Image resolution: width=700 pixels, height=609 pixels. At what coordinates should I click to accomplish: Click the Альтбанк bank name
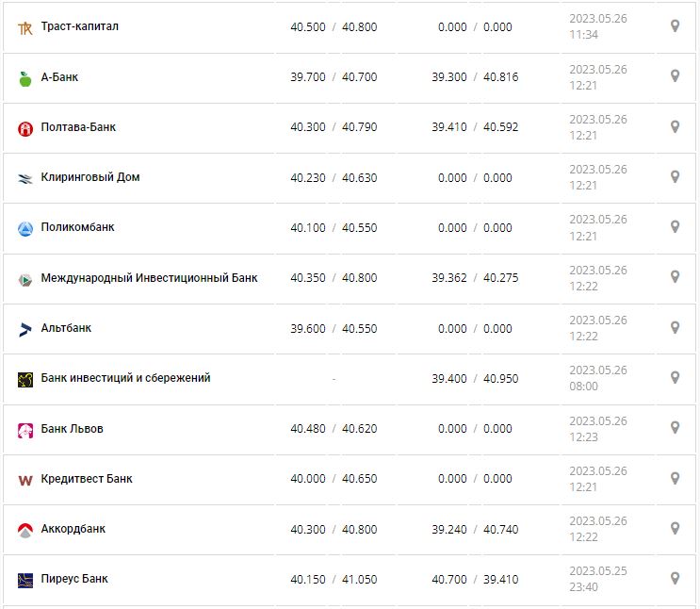tap(66, 328)
